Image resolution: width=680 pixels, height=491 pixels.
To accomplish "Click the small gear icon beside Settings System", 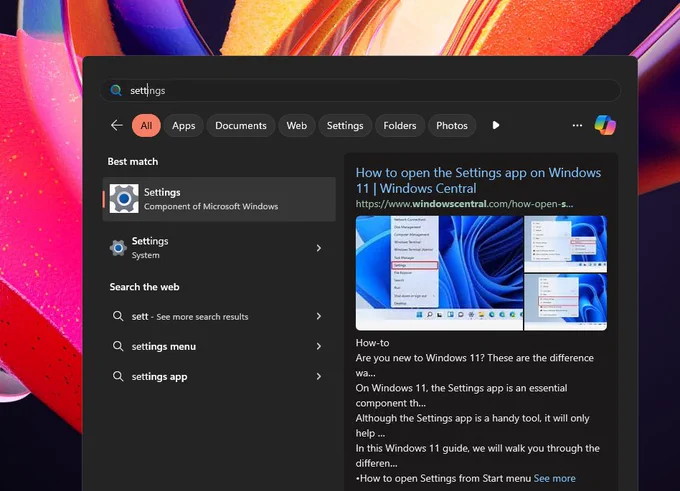I will click(118, 248).
